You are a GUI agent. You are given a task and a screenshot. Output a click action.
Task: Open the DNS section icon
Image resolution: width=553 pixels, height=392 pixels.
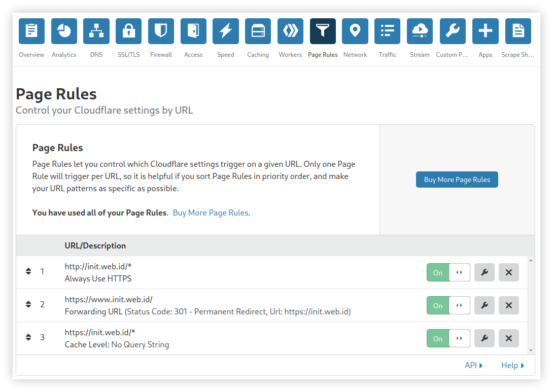(x=96, y=31)
